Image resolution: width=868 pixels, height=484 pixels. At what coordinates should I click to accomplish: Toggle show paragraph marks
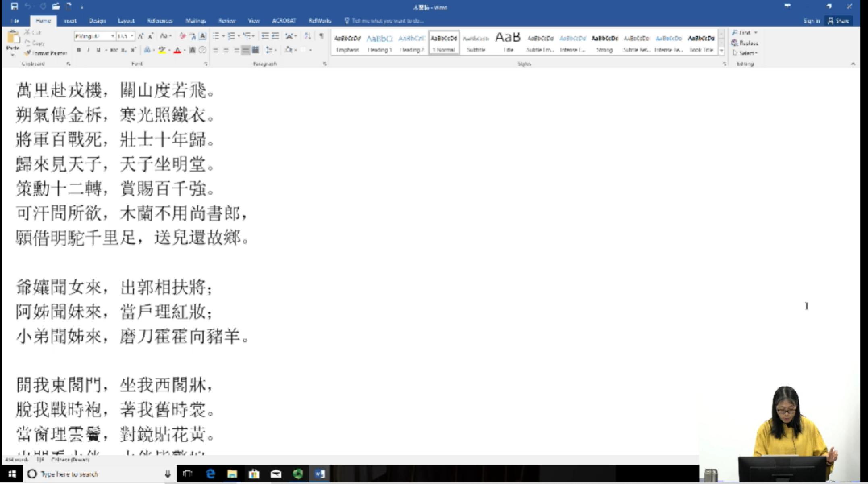[x=322, y=36]
